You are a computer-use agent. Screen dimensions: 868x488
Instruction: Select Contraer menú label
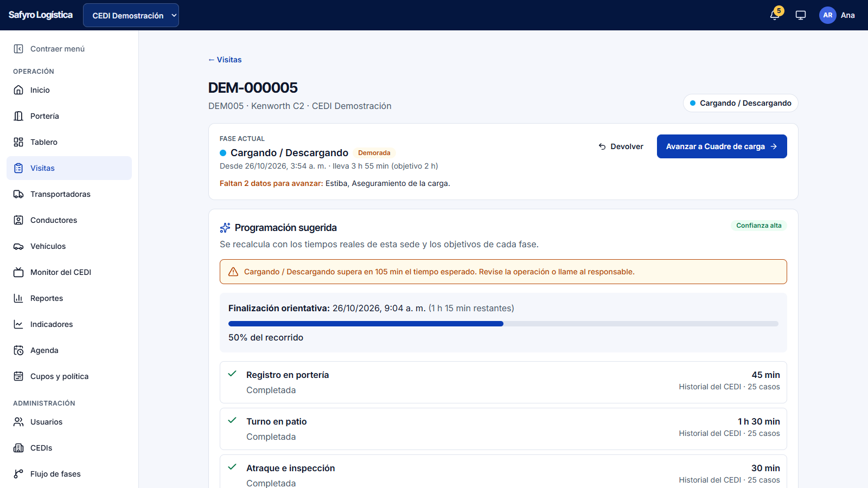(x=58, y=49)
